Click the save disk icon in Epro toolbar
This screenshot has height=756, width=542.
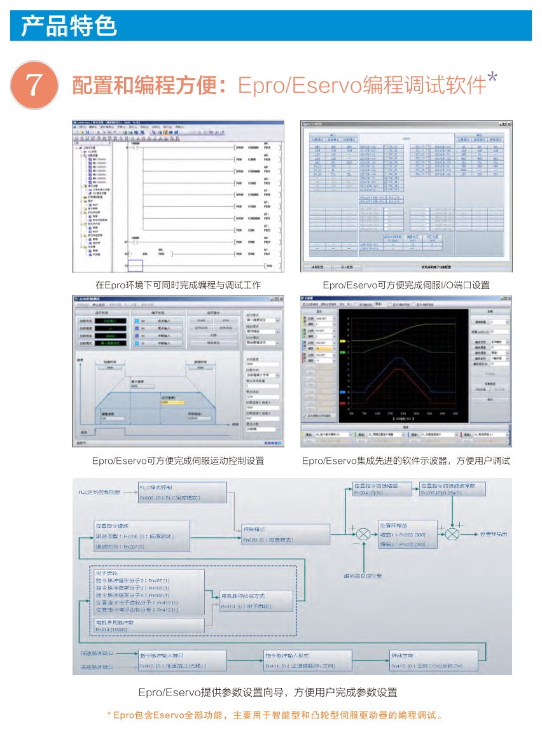(x=88, y=132)
